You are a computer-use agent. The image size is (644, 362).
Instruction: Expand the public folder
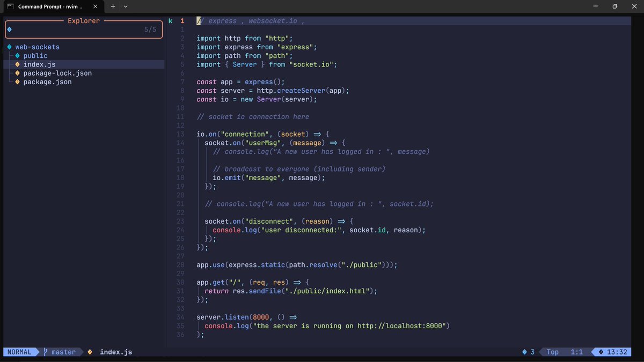[35, 56]
